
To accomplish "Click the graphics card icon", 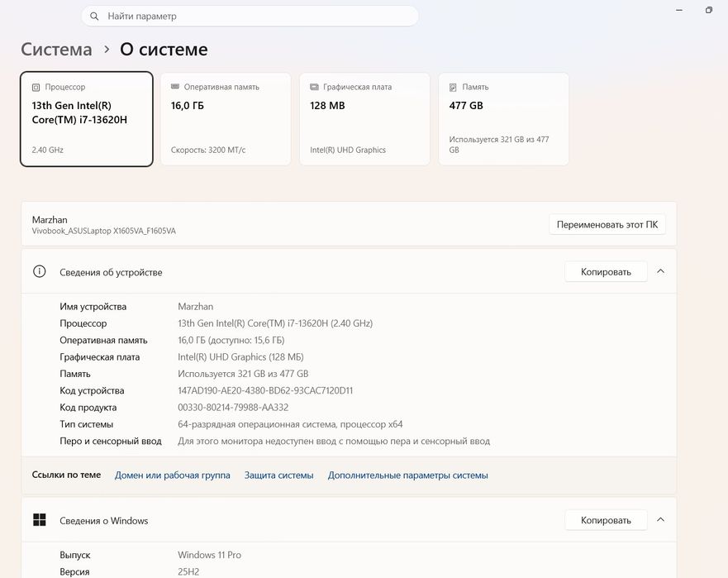I will tap(314, 87).
